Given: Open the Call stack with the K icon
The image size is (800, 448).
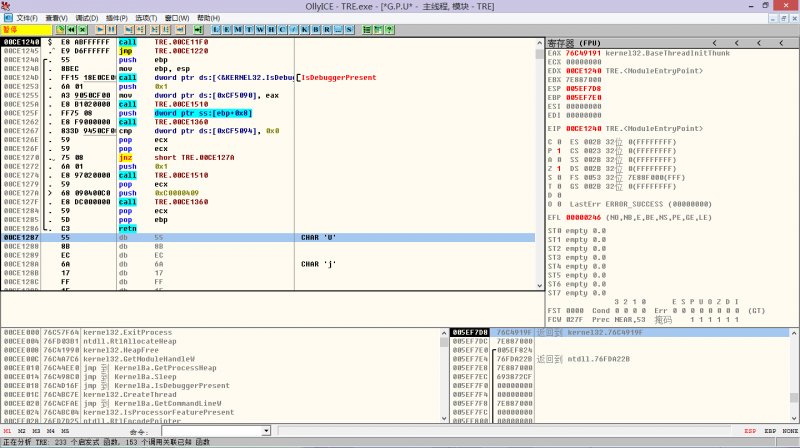Looking at the screenshot, I should pos(305,30).
